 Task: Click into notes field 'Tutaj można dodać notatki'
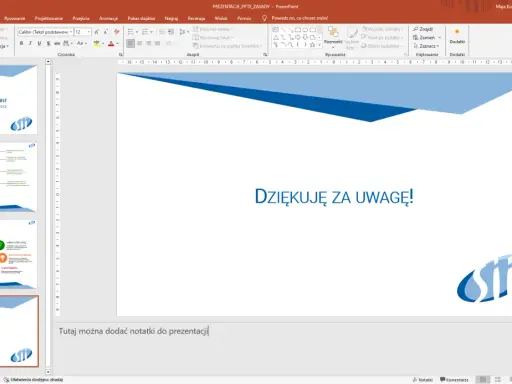pyautogui.click(x=134, y=331)
